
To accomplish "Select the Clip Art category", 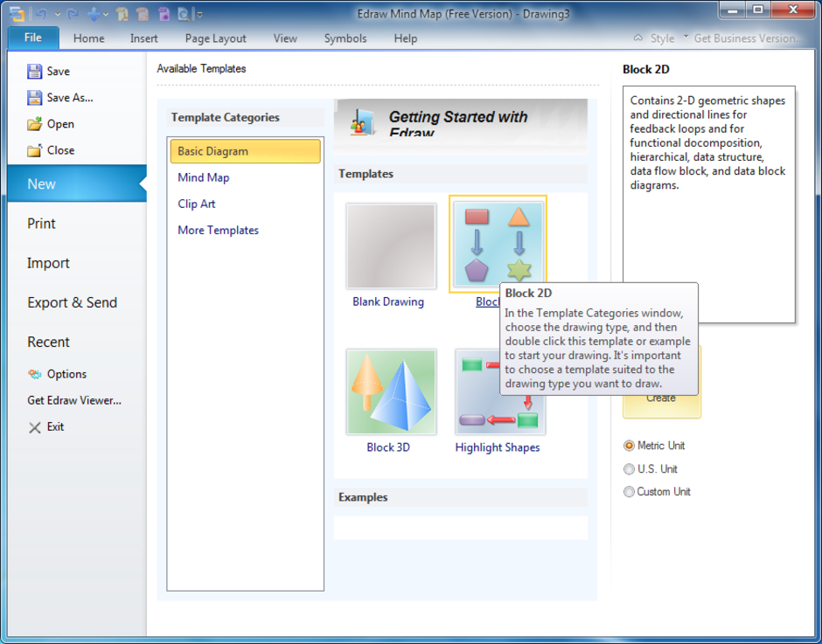I will tap(197, 204).
